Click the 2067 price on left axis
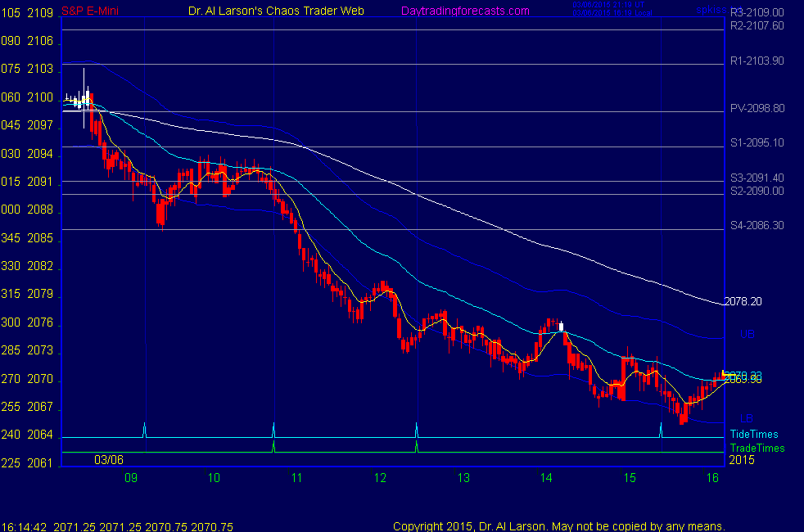Viewport: 804px width, 532px height. tap(40, 407)
